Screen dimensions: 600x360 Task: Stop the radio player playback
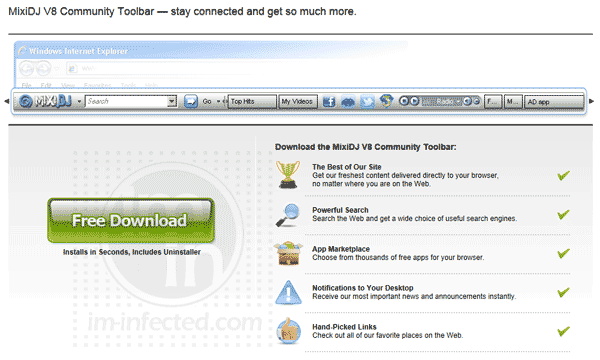click(404, 101)
